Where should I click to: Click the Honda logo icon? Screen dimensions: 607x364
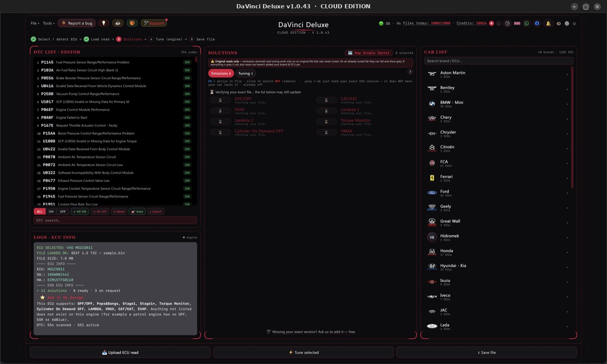(432, 252)
